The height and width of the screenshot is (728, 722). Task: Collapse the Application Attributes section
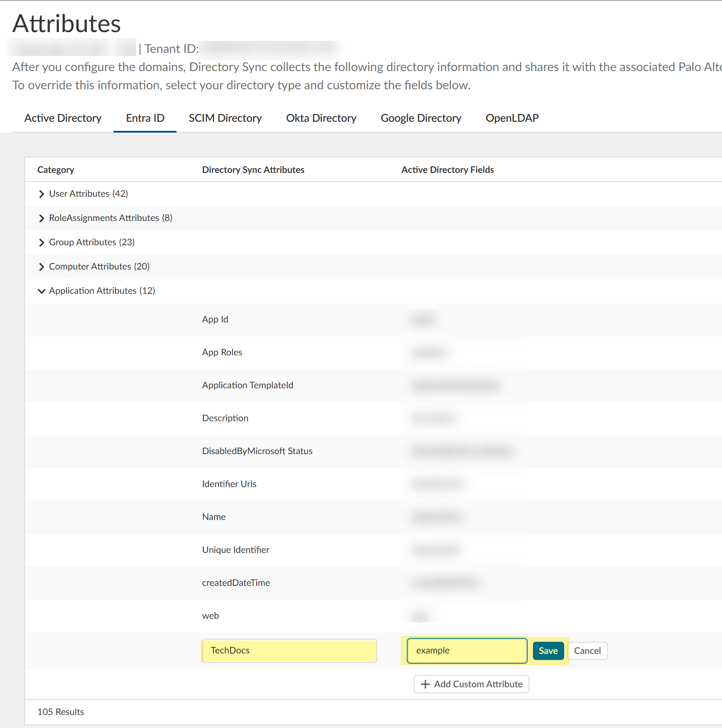click(x=42, y=291)
